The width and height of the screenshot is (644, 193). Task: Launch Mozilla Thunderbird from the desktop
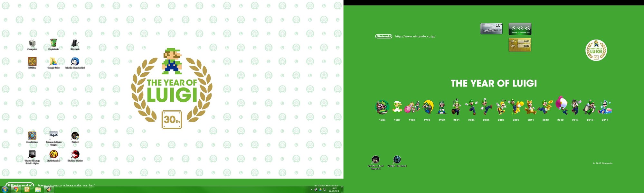click(x=75, y=62)
